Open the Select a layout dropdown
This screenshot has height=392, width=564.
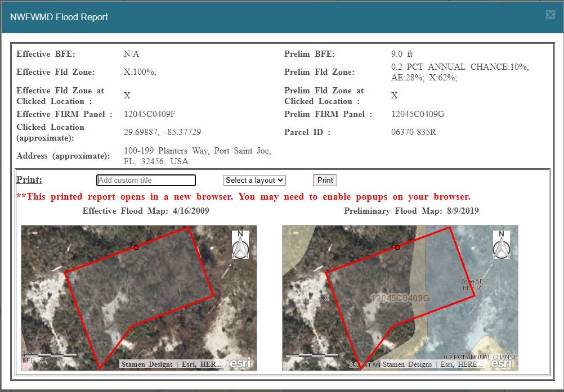coord(254,181)
